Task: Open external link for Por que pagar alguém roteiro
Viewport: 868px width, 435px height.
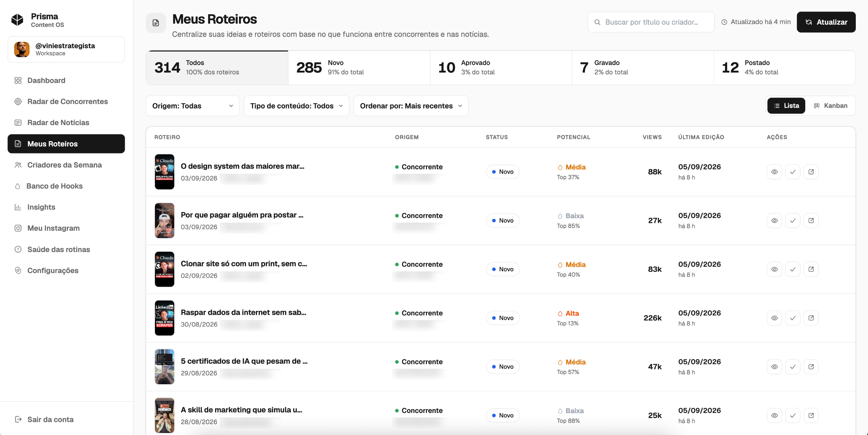Action: point(811,221)
